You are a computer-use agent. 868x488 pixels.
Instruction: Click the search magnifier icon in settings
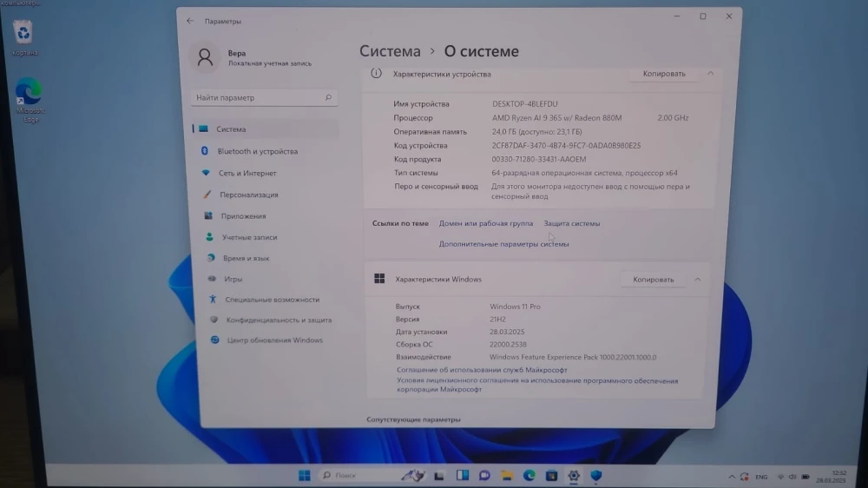pyautogui.click(x=328, y=97)
